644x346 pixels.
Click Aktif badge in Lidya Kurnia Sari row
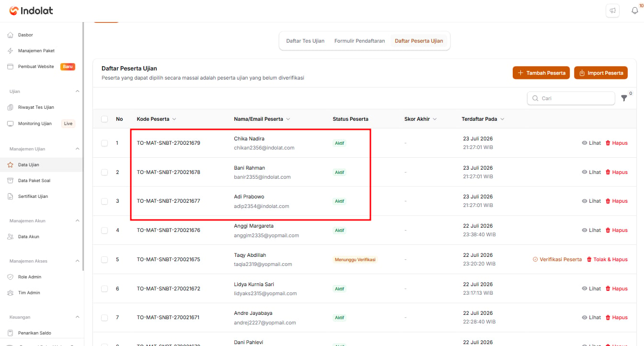click(340, 289)
